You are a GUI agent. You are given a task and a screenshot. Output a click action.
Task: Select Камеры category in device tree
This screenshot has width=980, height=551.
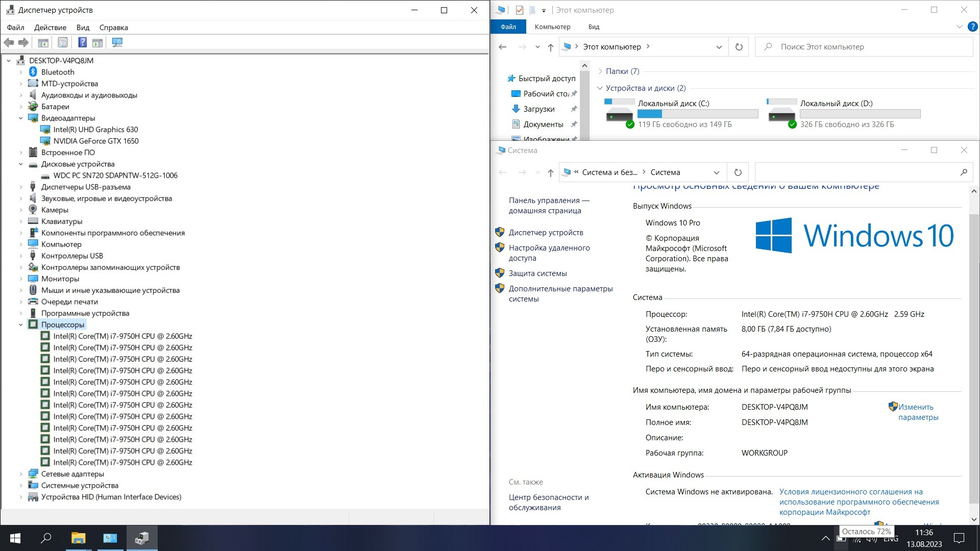click(55, 210)
